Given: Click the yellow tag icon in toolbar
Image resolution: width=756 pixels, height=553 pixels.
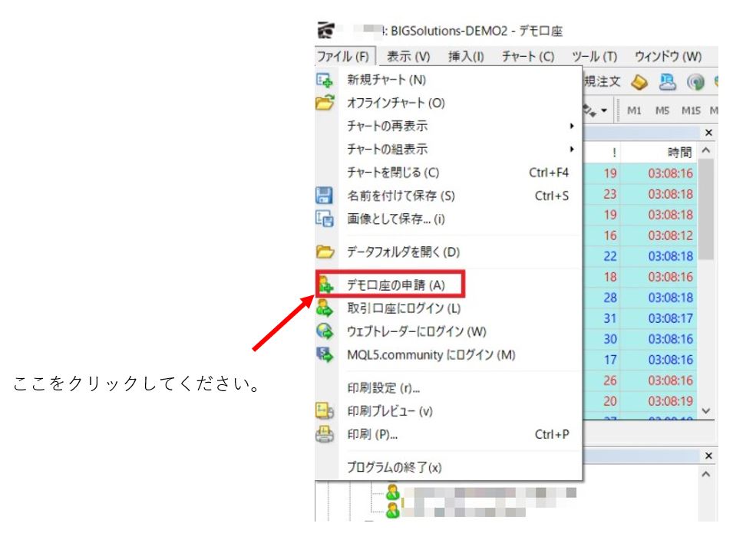Looking at the screenshot, I should (640, 81).
